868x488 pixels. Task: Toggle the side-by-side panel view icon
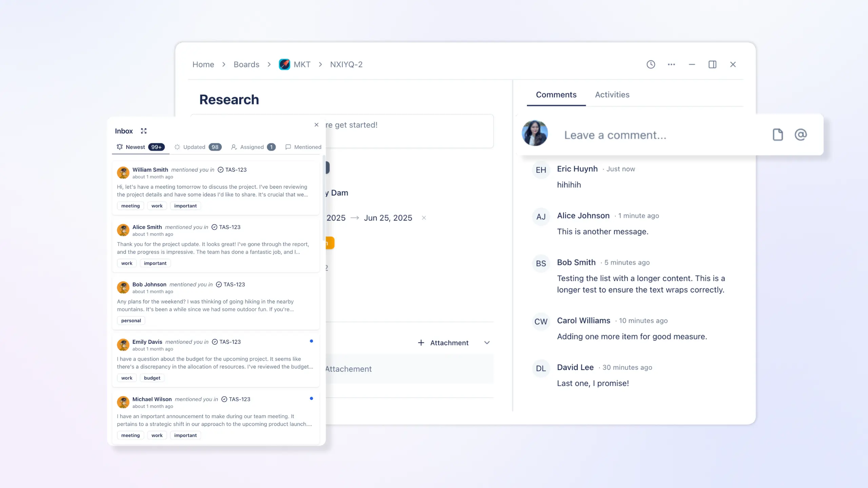coord(712,64)
